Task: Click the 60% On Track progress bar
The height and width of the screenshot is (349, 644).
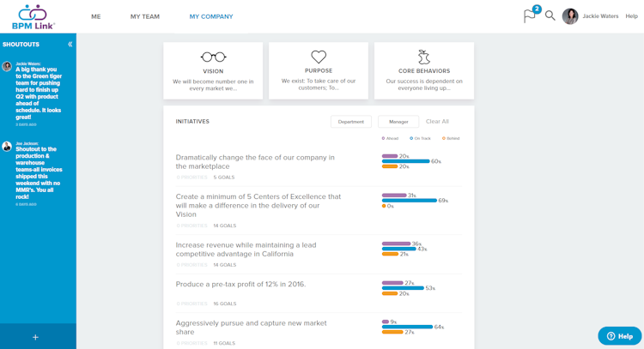Action: pos(405,161)
